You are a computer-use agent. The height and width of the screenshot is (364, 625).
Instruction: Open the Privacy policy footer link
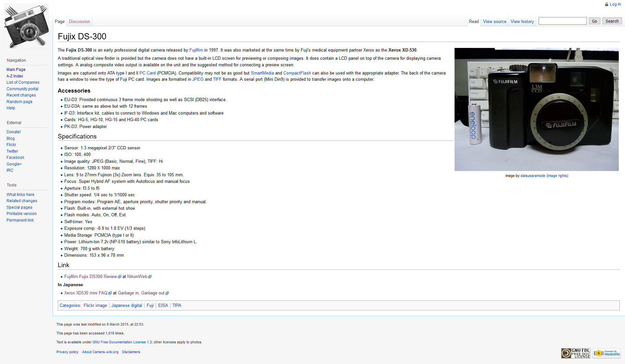coord(67,352)
